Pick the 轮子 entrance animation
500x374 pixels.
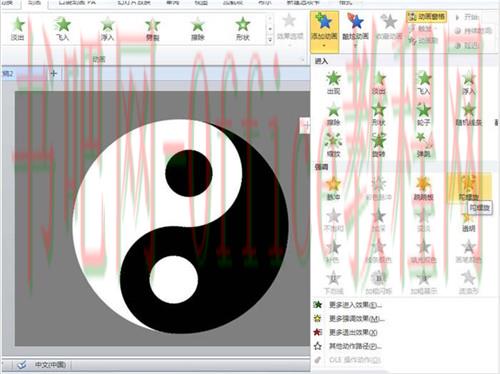click(x=423, y=114)
